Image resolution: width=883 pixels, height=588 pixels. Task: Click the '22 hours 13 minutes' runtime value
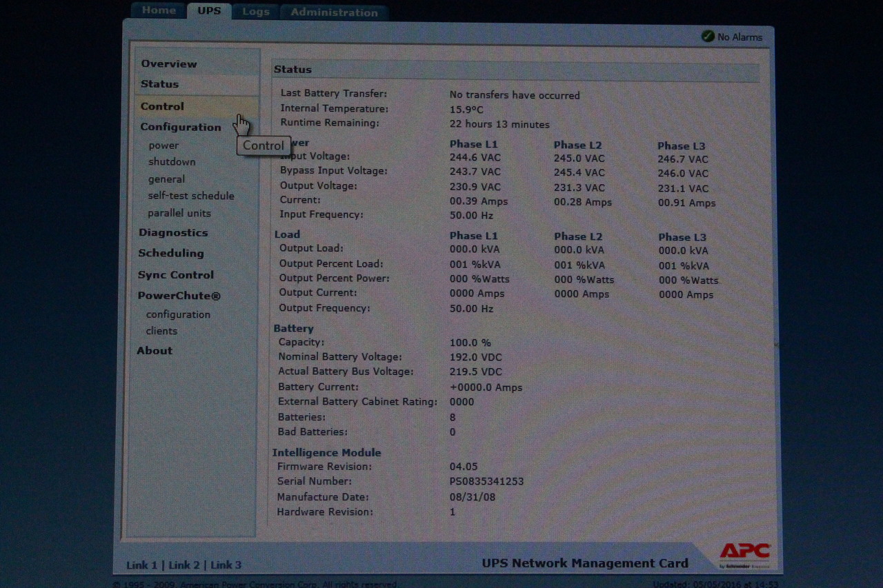[x=499, y=125]
